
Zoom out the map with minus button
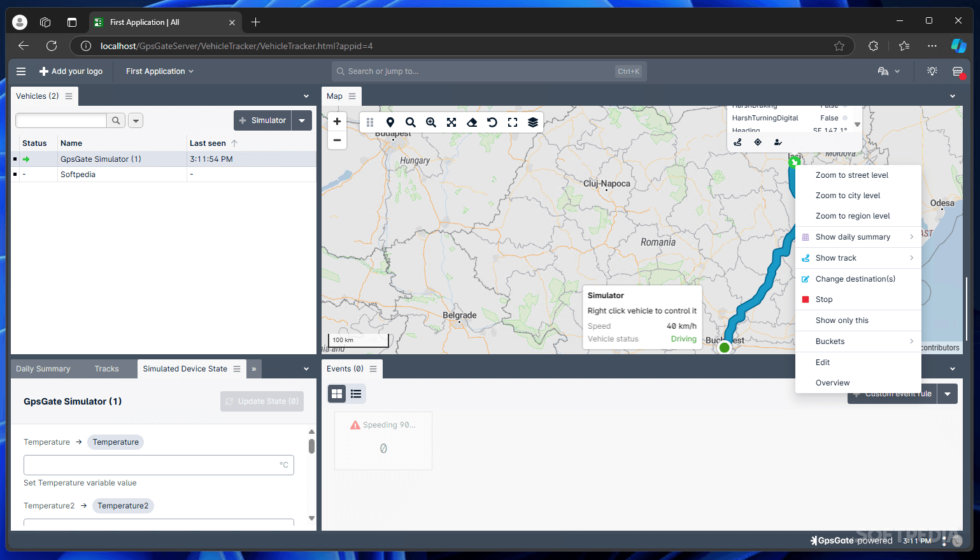tap(337, 140)
